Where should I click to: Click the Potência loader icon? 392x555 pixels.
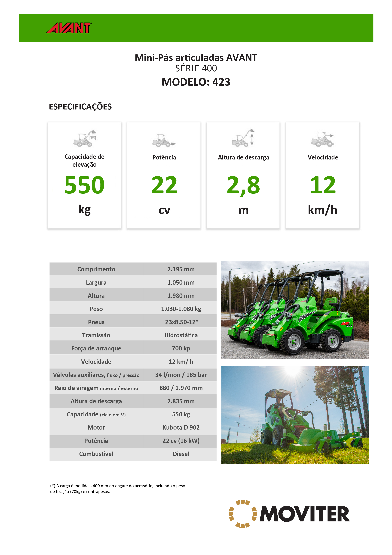point(164,140)
